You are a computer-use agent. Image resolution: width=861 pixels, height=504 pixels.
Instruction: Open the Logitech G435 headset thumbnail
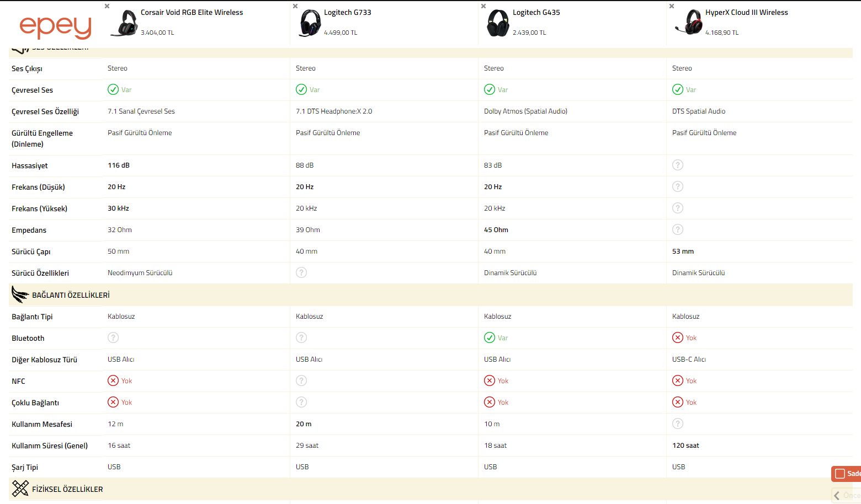498,23
